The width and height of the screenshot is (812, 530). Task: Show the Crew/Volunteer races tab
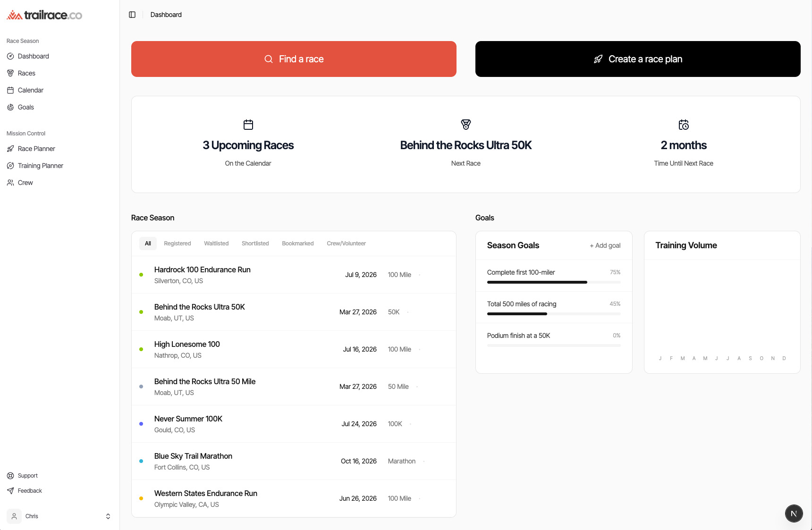[346, 244]
